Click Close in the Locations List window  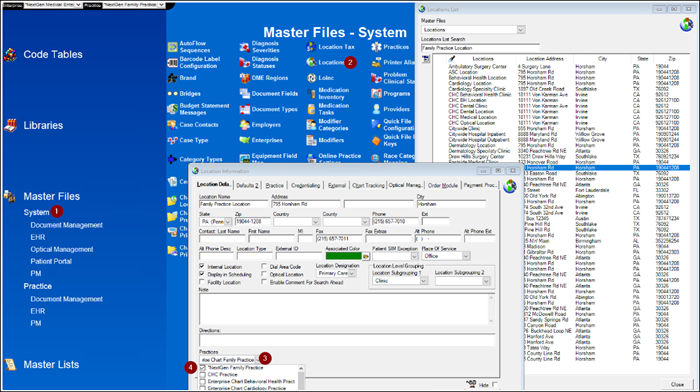(x=677, y=384)
